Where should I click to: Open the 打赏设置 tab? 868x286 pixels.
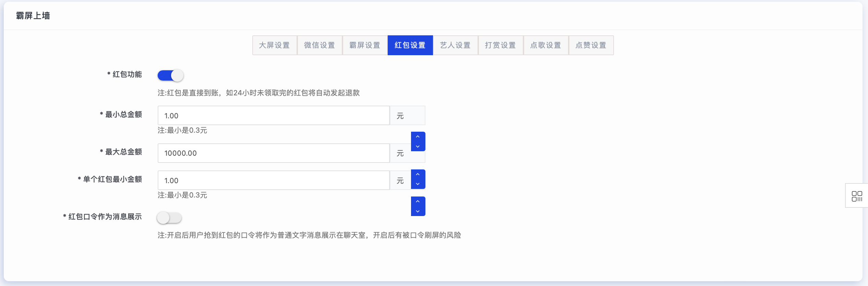click(501, 45)
